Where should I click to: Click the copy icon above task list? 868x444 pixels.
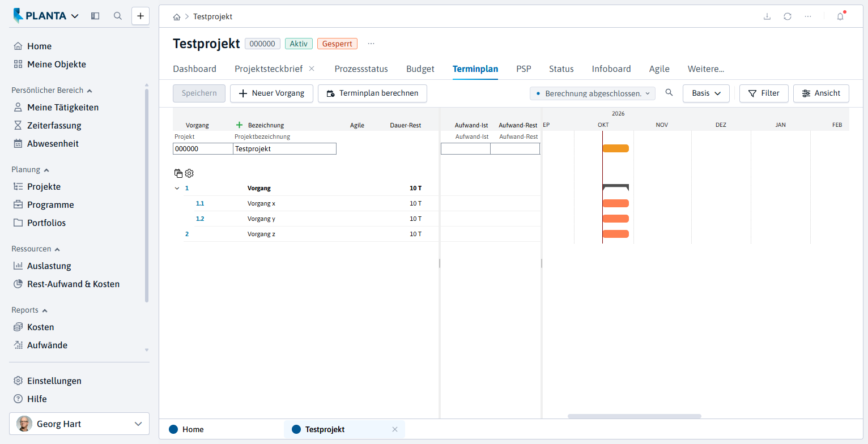pyautogui.click(x=178, y=173)
